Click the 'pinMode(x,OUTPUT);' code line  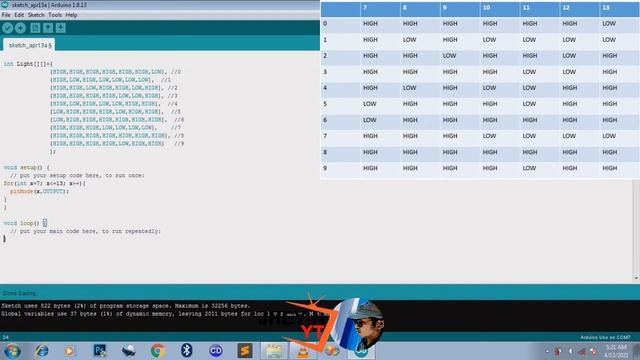point(40,191)
